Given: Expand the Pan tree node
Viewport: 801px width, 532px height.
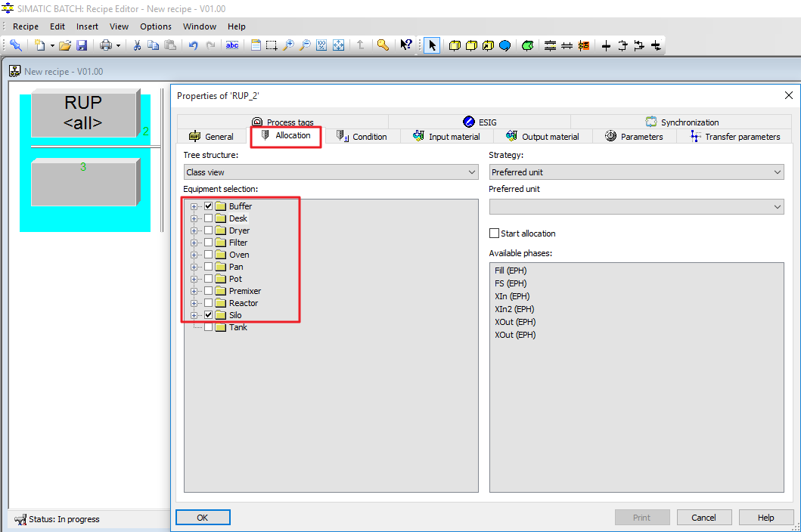Looking at the screenshot, I should point(194,267).
